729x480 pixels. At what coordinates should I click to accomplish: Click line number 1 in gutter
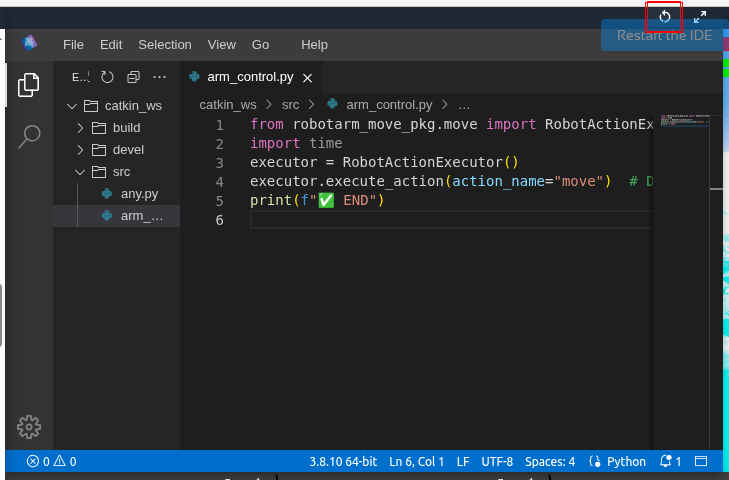coord(219,125)
